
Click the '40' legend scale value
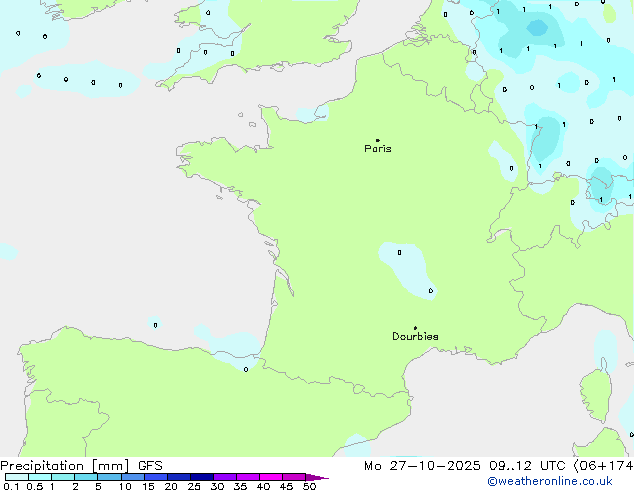tap(263, 486)
